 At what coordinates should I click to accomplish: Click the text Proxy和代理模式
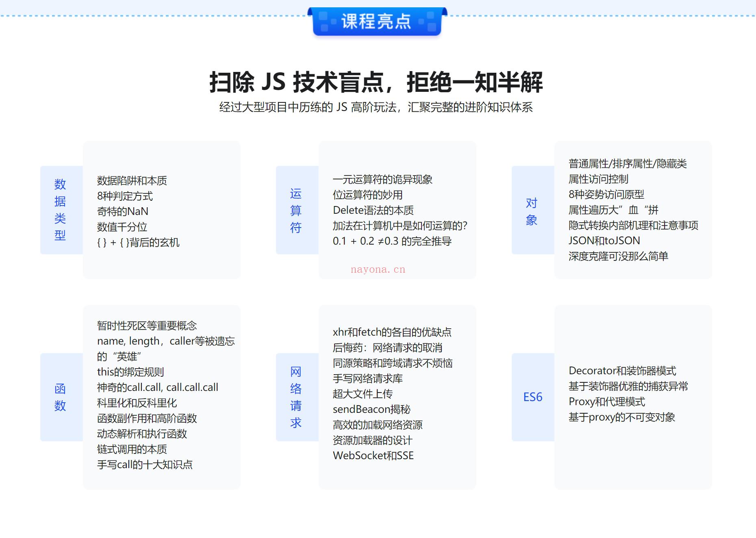[x=606, y=402]
